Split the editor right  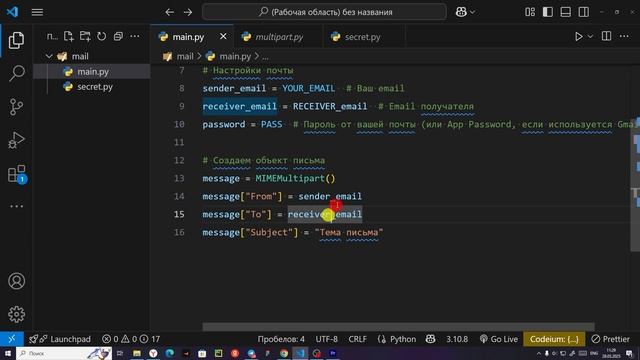click(607, 36)
